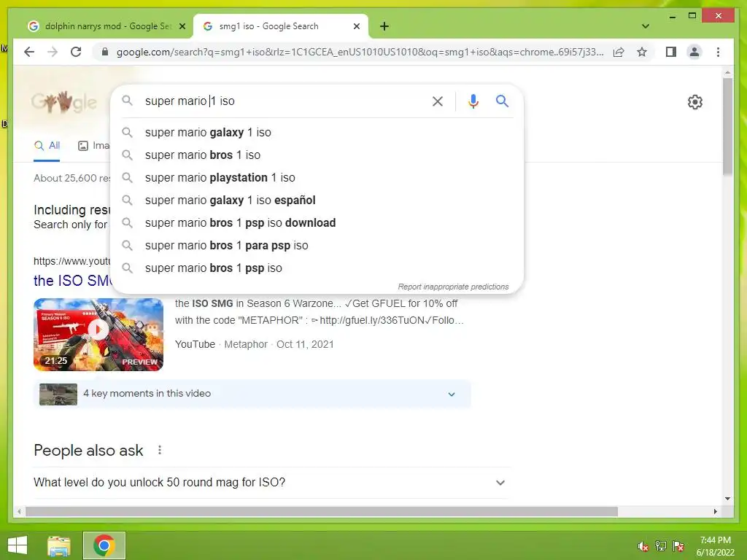
Task: Pick super mario playstation 1 iso suggestion
Action: pyautogui.click(x=317, y=178)
